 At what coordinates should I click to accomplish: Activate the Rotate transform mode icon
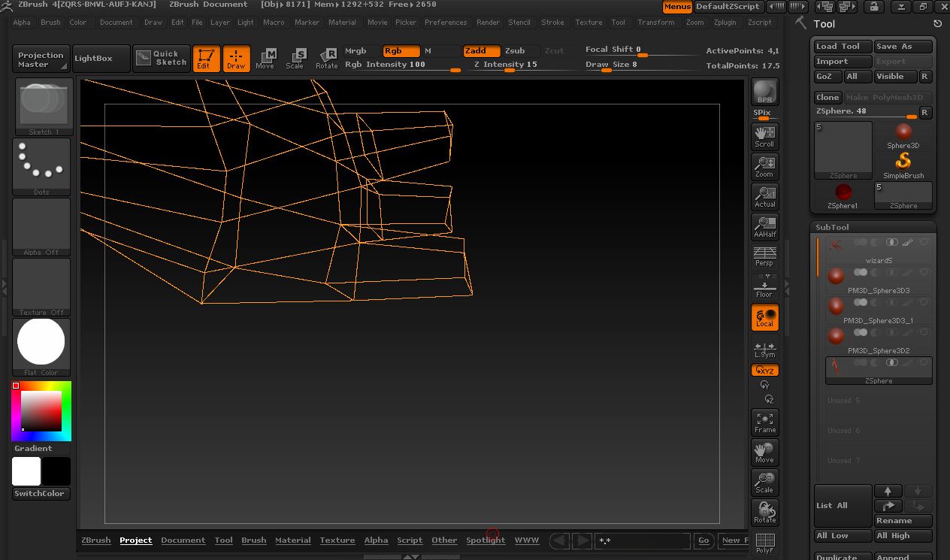click(x=326, y=58)
